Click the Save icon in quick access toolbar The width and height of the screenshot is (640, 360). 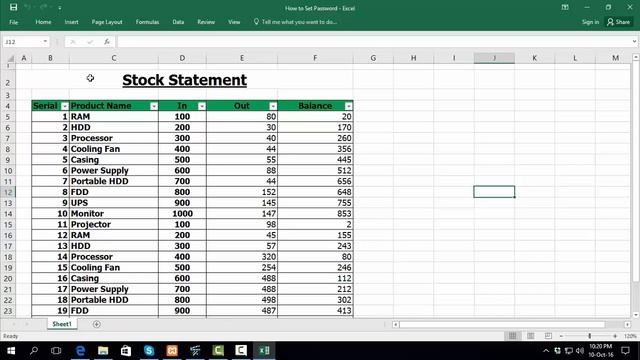(13, 7)
